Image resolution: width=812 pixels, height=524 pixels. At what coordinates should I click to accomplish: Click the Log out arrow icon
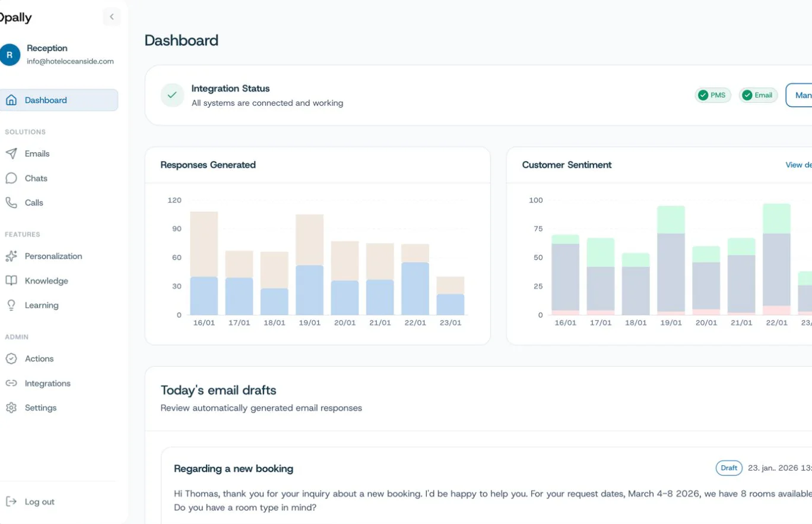tap(11, 501)
